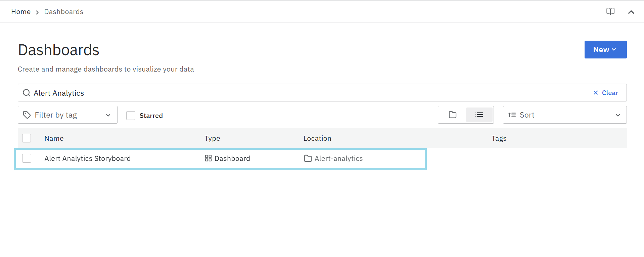Collapse the top bar with chevron-up icon
This screenshot has width=644, height=257.
tap(631, 12)
